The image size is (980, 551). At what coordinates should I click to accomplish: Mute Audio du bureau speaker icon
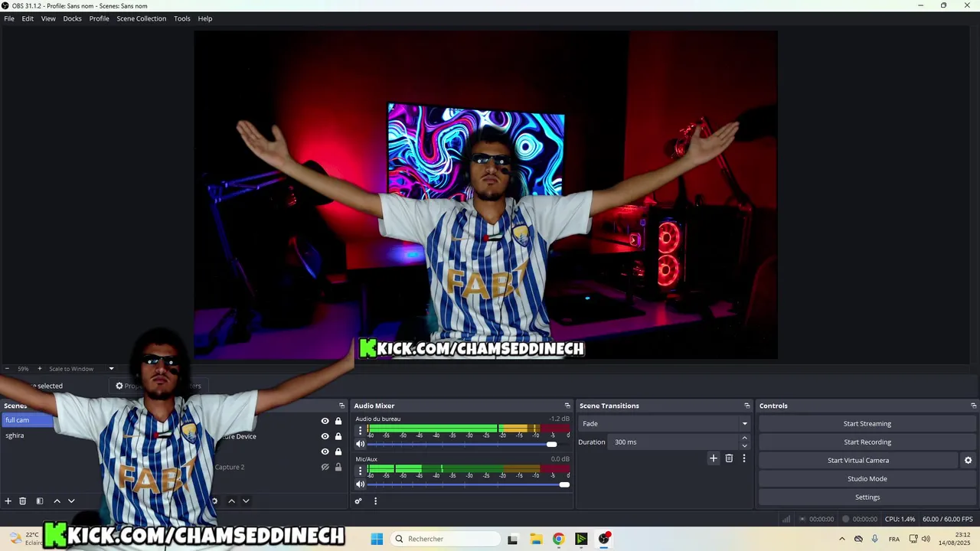click(360, 445)
